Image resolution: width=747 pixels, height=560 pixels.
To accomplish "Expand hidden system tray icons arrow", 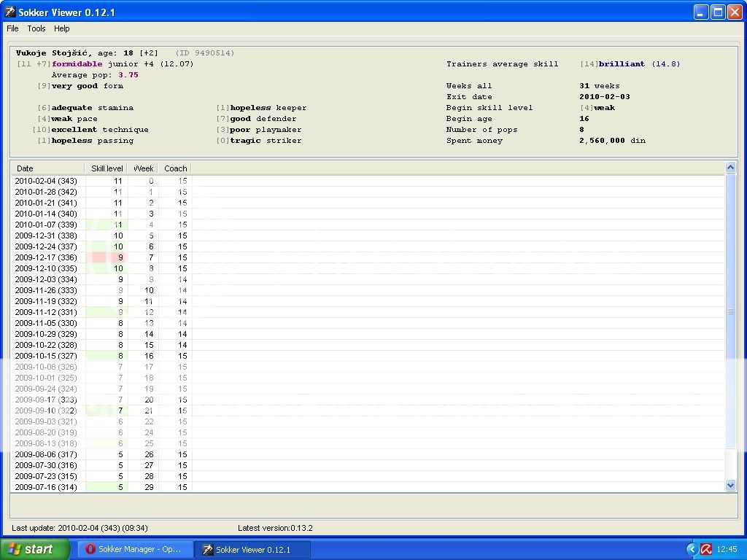I will tap(692, 549).
